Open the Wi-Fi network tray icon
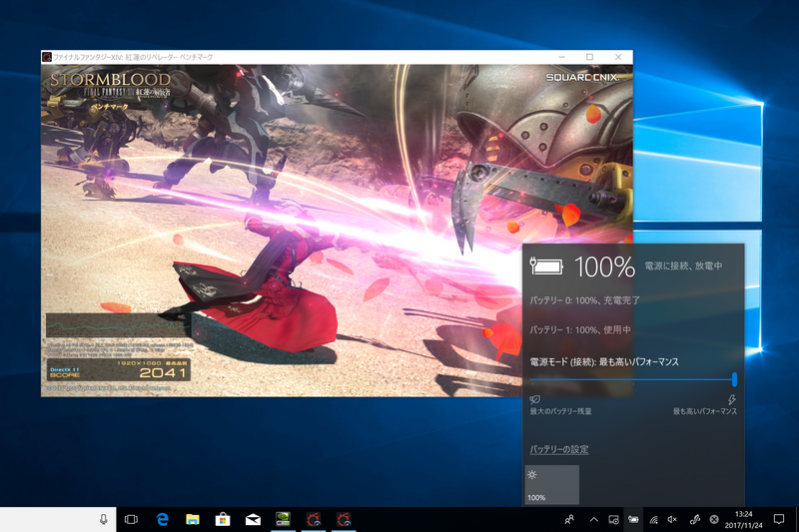This screenshot has width=799, height=532. click(654, 520)
